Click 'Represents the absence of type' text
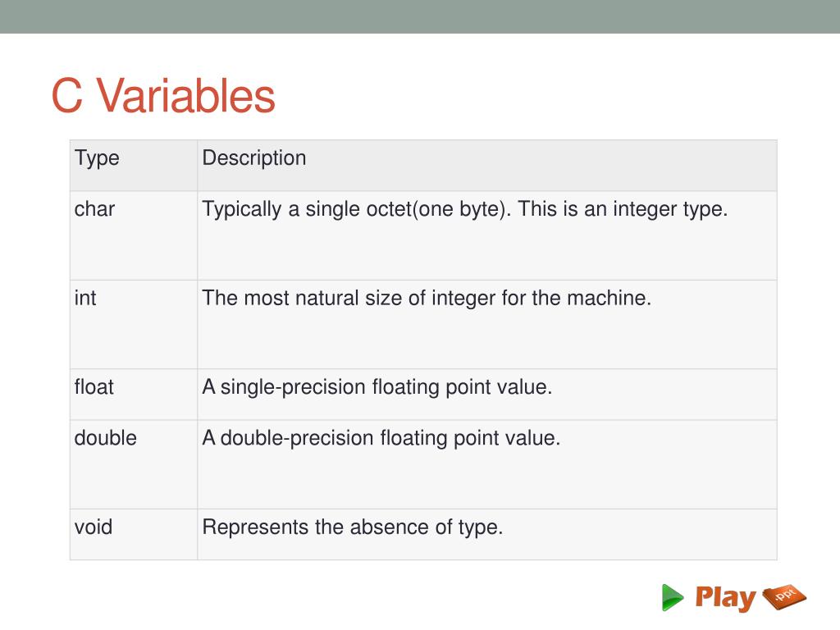840x630 pixels. pyautogui.click(x=353, y=527)
